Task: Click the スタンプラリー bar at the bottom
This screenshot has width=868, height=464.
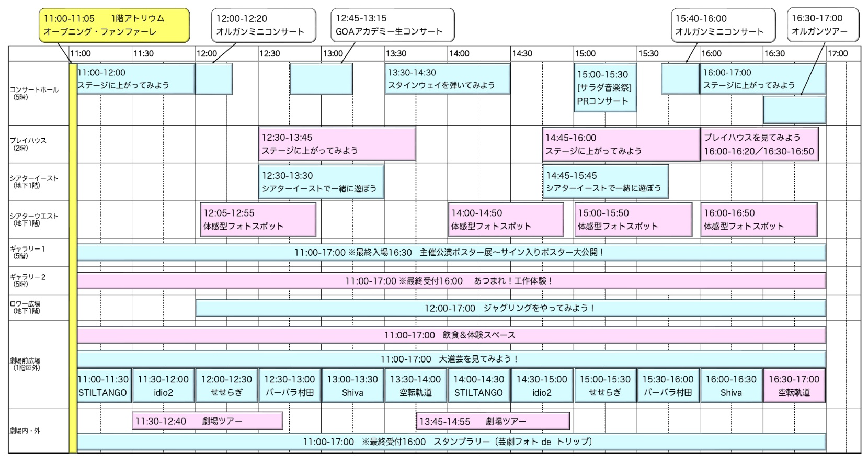Action: point(451,442)
